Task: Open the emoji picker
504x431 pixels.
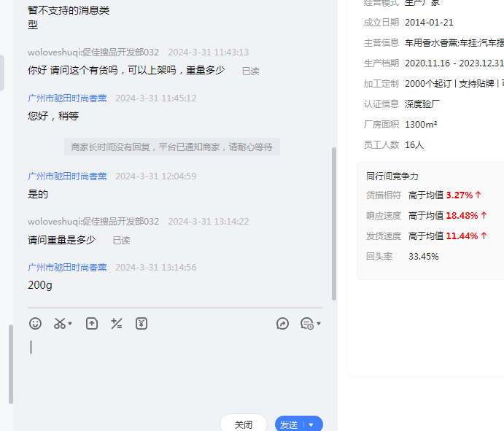Action: pyautogui.click(x=35, y=323)
